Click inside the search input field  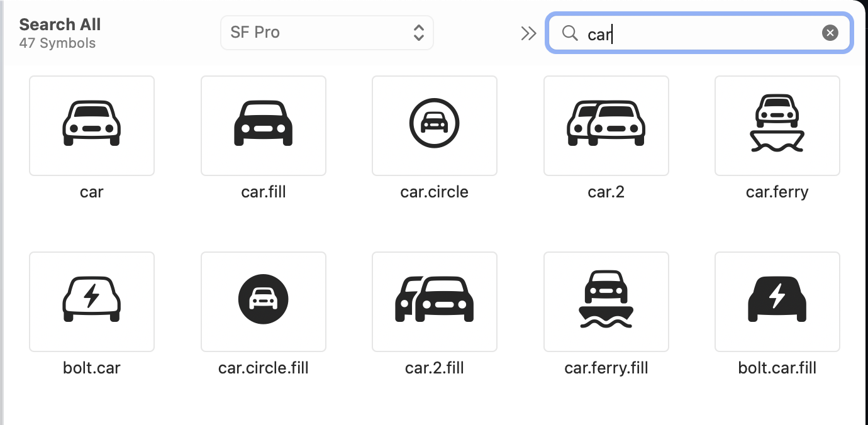click(x=692, y=32)
